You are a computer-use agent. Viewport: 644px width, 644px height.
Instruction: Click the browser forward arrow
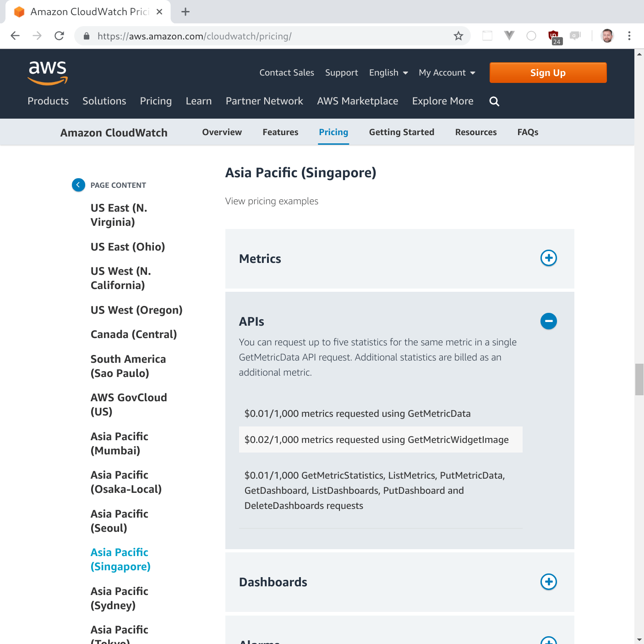pyautogui.click(x=37, y=36)
